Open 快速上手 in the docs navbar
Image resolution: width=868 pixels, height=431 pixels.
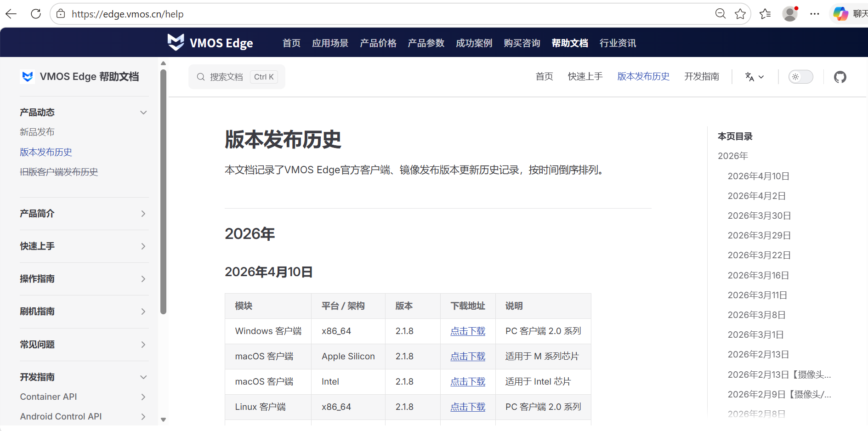click(x=585, y=76)
